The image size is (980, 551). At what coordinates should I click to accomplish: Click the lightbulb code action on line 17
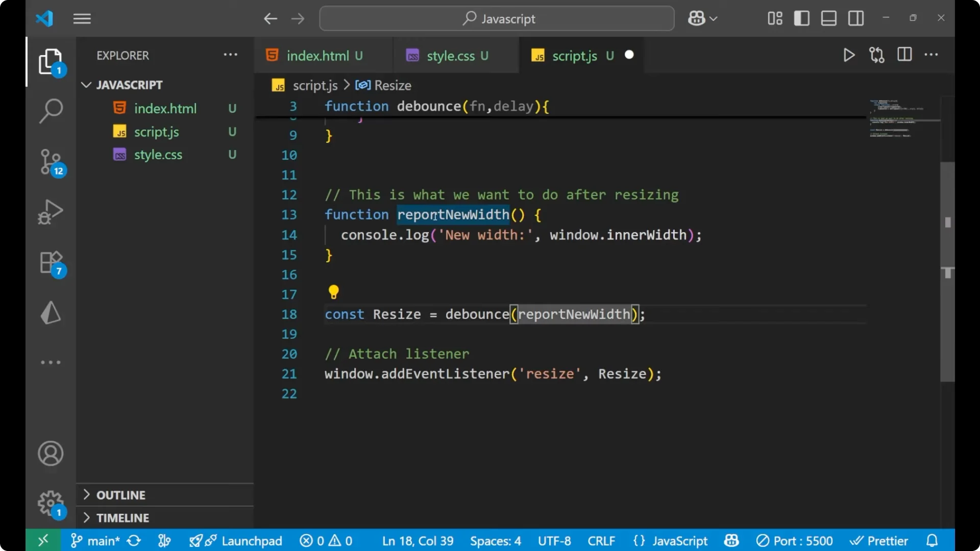tap(333, 291)
